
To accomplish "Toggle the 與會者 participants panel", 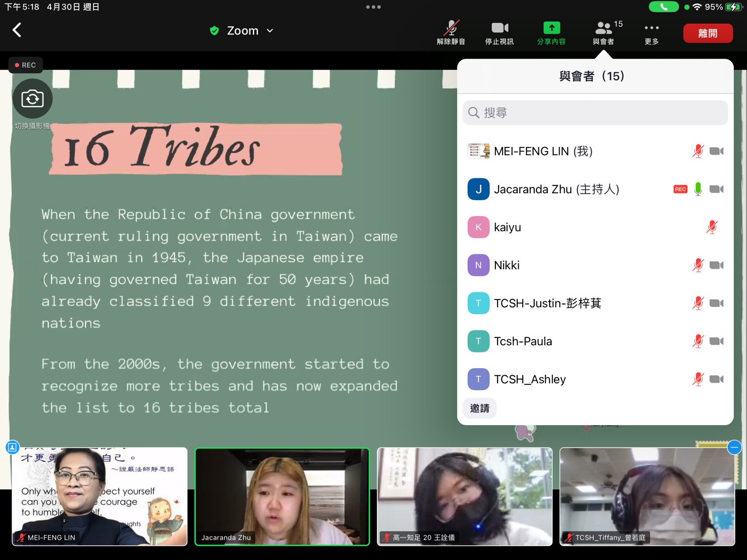I will (604, 33).
